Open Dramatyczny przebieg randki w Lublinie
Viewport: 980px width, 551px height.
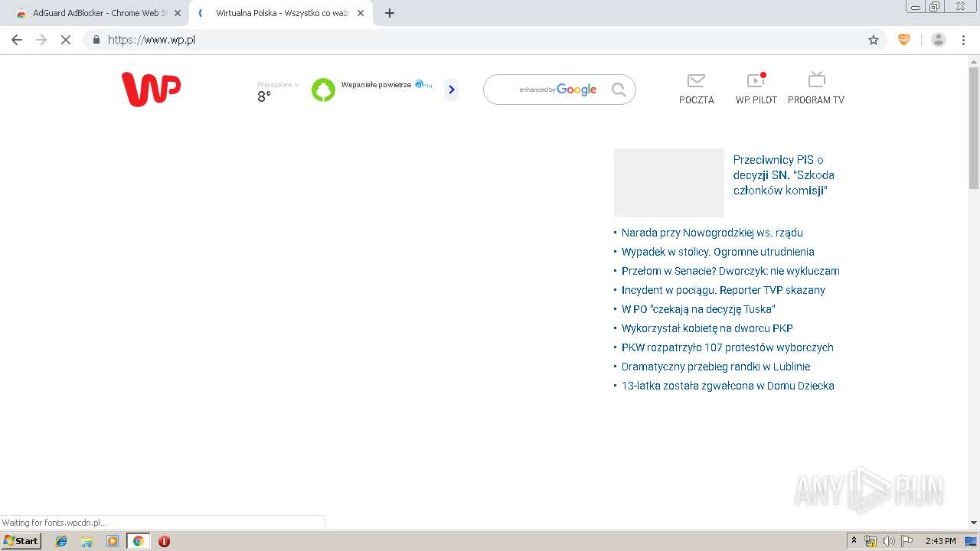716,367
